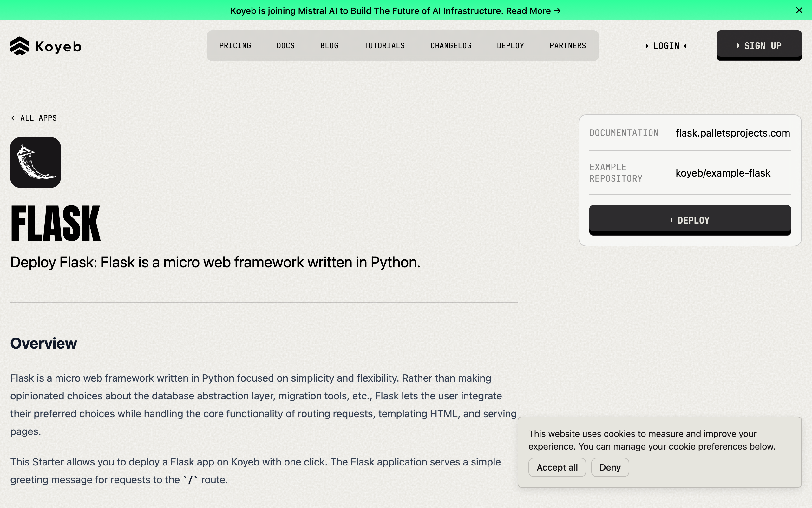Viewport: 812px width, 508px height.
Task: Click the FLASK page title
Action: (56, 224)
